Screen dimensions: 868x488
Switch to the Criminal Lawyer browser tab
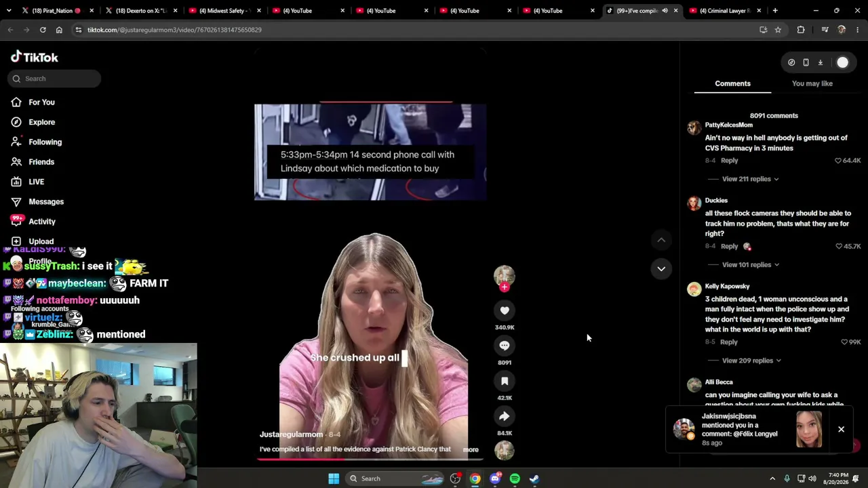(x=724, y=11)
